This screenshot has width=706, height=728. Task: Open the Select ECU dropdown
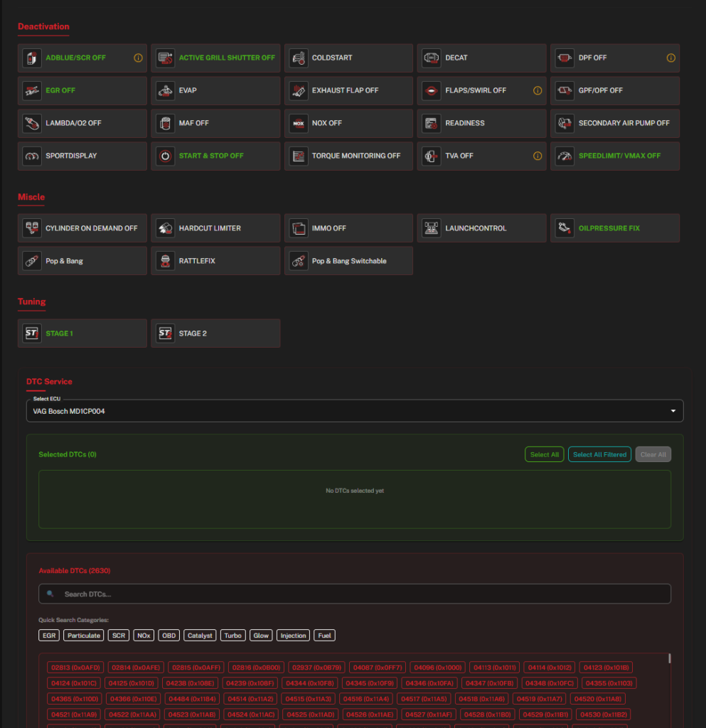(354, 411)
